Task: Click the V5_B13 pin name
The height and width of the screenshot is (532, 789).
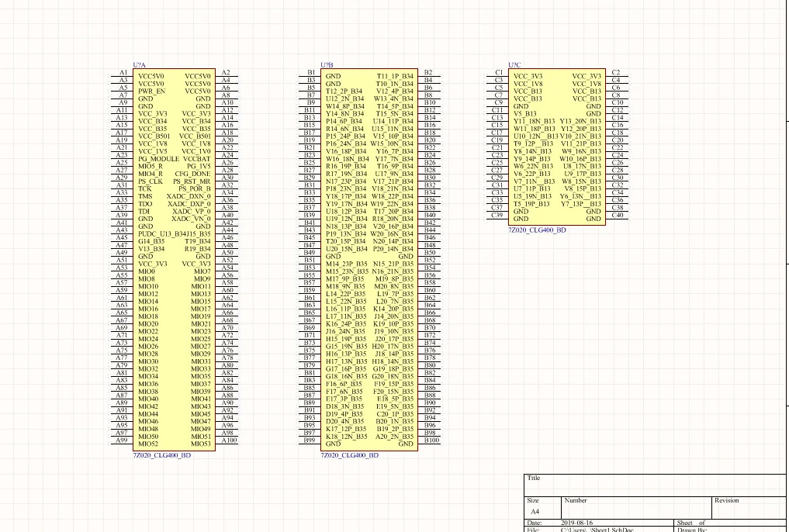Action: pos(525,114)
